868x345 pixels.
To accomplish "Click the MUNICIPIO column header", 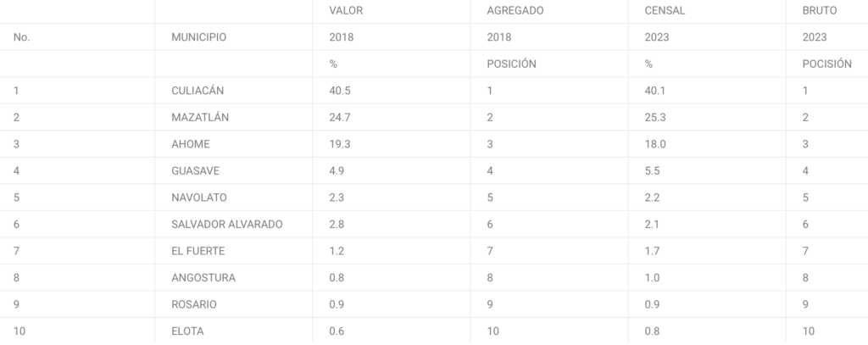I will pos(198,37).
